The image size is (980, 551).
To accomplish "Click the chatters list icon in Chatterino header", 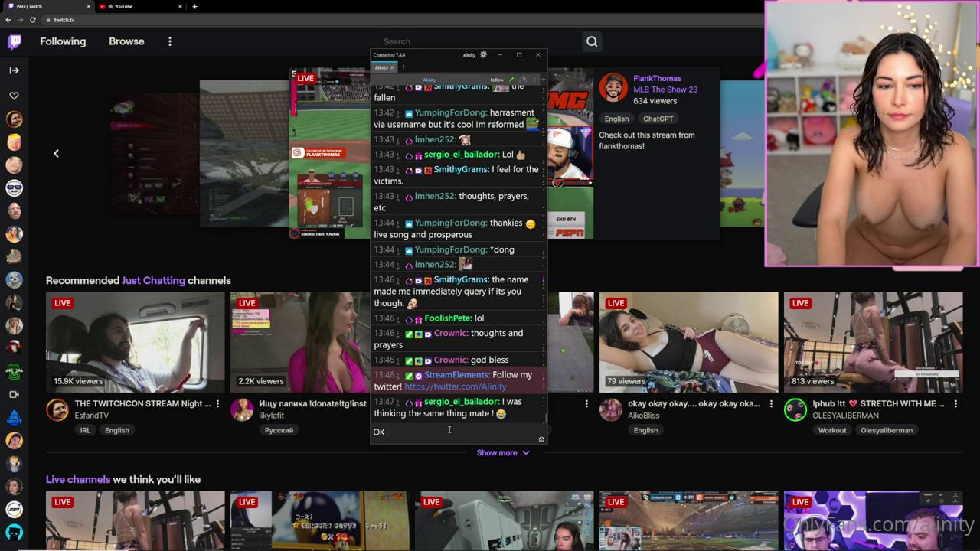I will pyautogui.click(x=523, y=80).
